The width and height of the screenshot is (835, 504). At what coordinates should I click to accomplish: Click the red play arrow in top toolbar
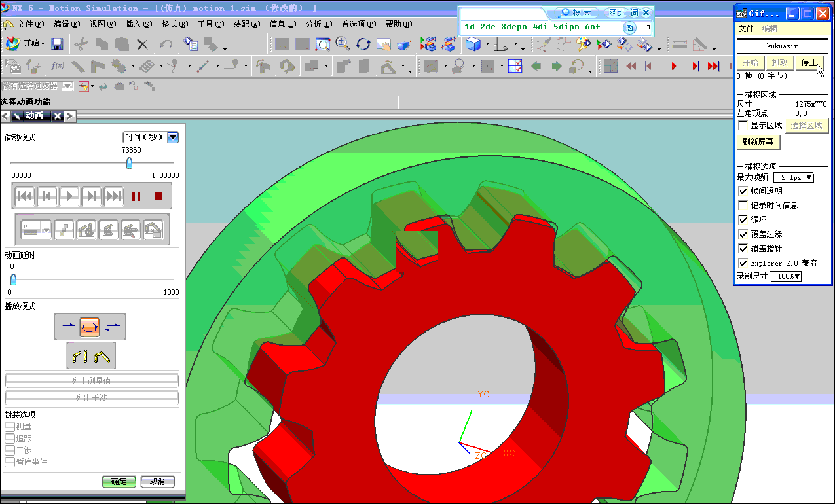point(674,66)
